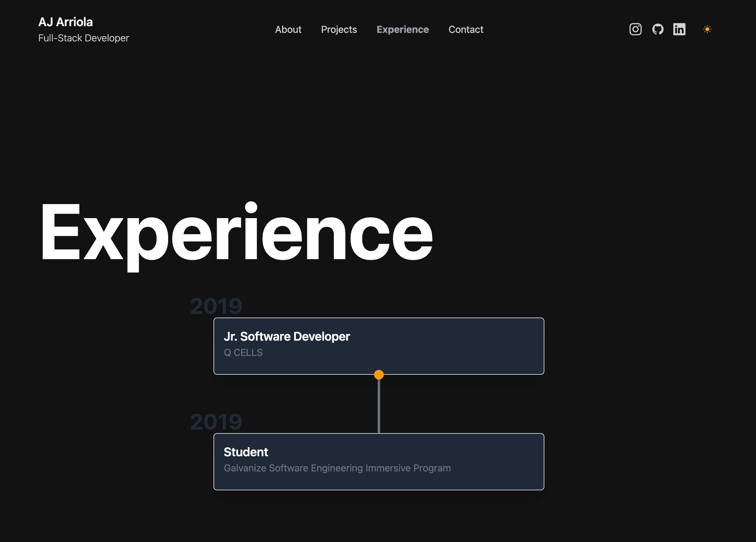Click the AJ Arriola site name
The height and width of the screenshot is (542, 756).
point(65,22)
